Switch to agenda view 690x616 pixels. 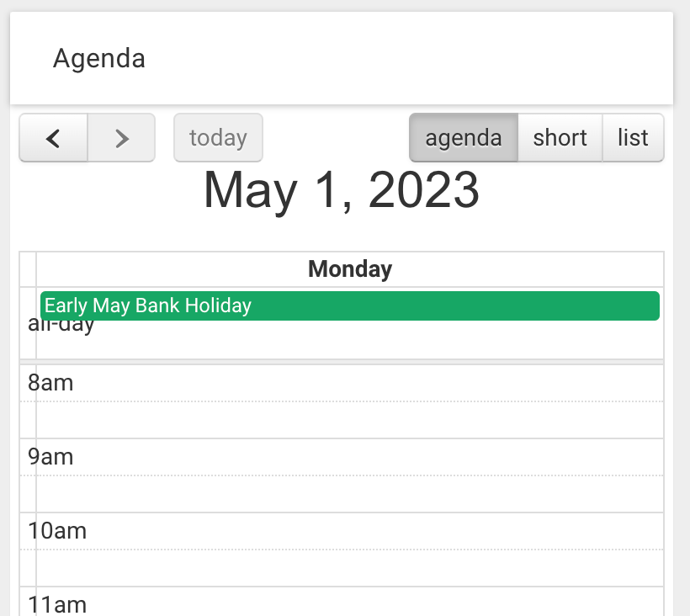[x=464, y=138]
